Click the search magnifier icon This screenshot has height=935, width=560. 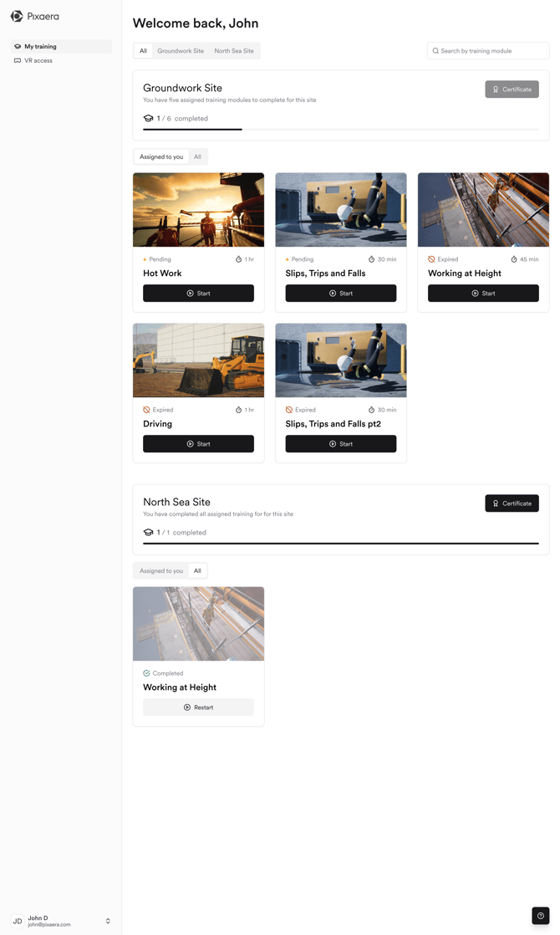point(435,51)
